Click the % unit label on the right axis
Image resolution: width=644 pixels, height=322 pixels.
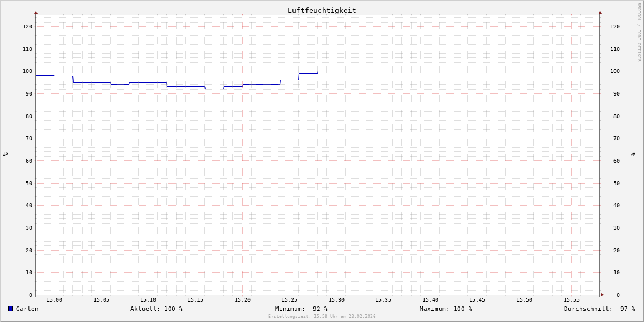pyautogui.click(x=633, y=155)
